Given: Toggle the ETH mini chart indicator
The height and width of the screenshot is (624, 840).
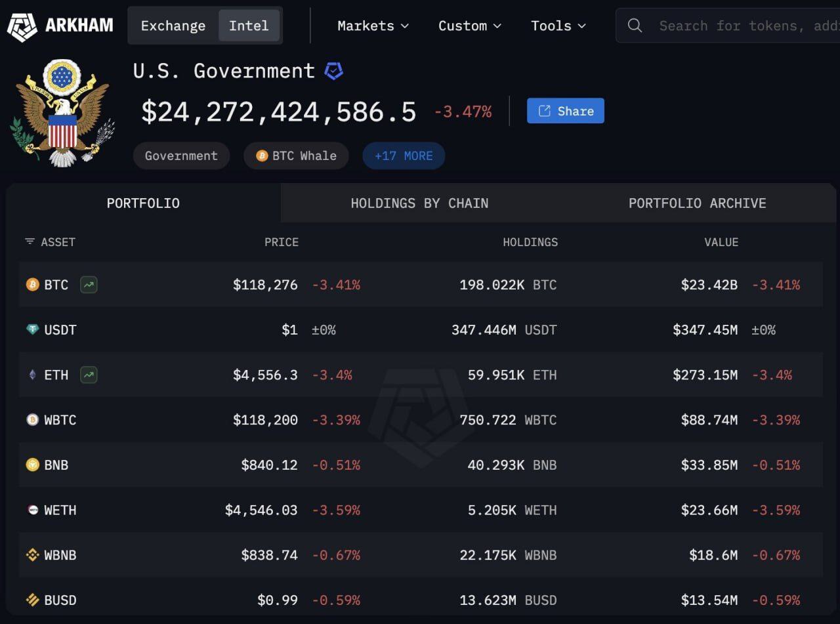Looking at the screenshot, I should click(88, 375).
